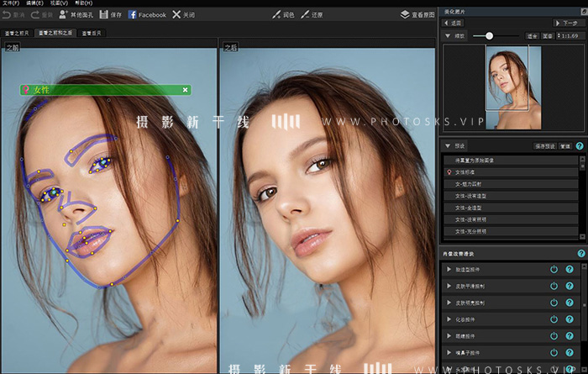Click the Redo arrow icon in toolbar
588x374 pixels.
click(x=35, y=14)
